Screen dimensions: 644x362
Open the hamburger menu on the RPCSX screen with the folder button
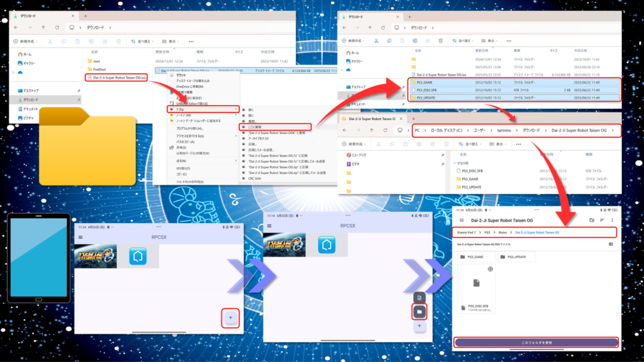[269, 226]
